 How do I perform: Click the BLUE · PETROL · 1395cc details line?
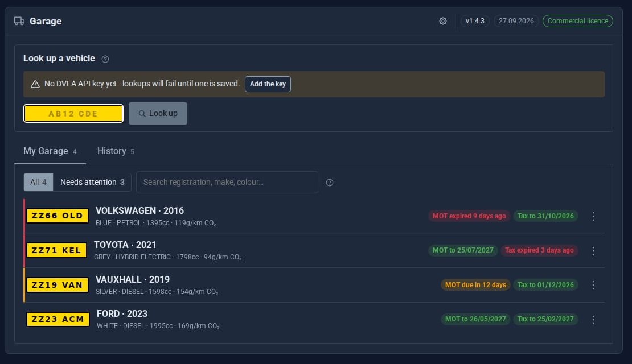(x=155, y=223)
